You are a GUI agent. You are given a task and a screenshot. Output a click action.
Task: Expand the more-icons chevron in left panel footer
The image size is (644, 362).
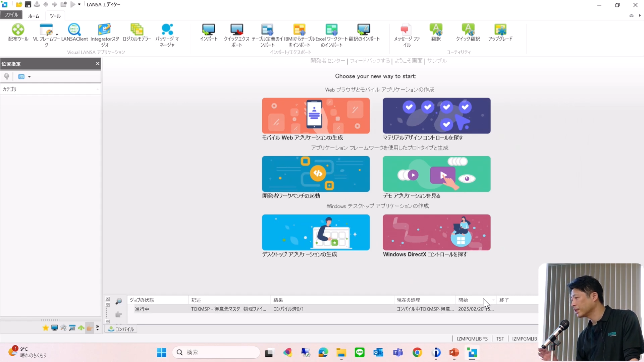pos(98,328)
